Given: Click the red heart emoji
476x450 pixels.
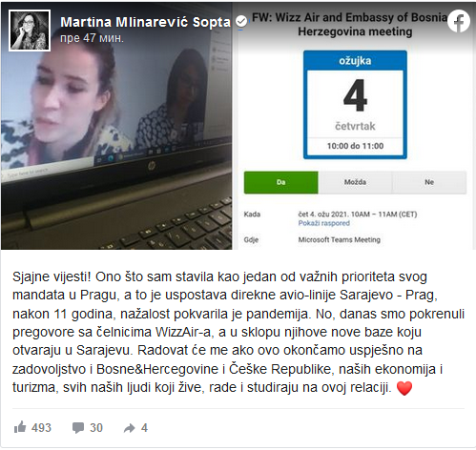Looking at the screenshot, I should (404, 388).
